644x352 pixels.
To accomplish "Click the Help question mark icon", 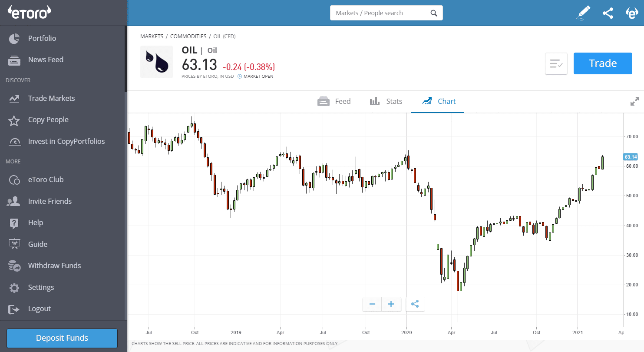I will (14, 223).
